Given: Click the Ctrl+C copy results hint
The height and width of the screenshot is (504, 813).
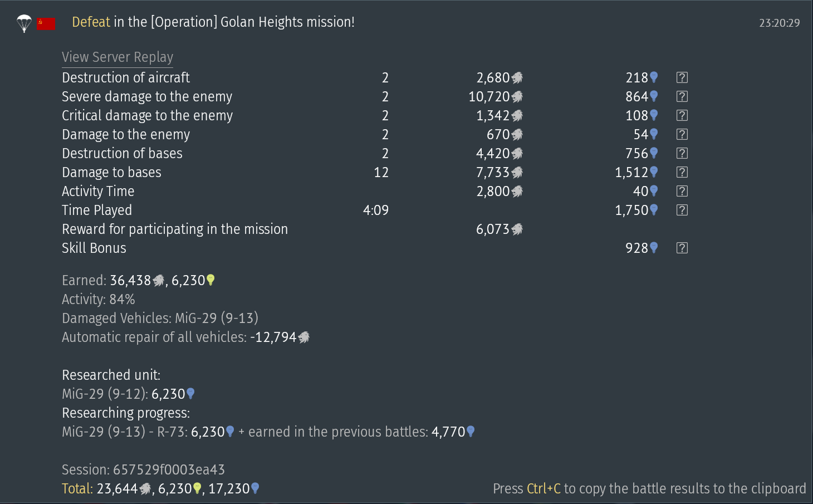Looking at the screenshot, I should point(649,489).
